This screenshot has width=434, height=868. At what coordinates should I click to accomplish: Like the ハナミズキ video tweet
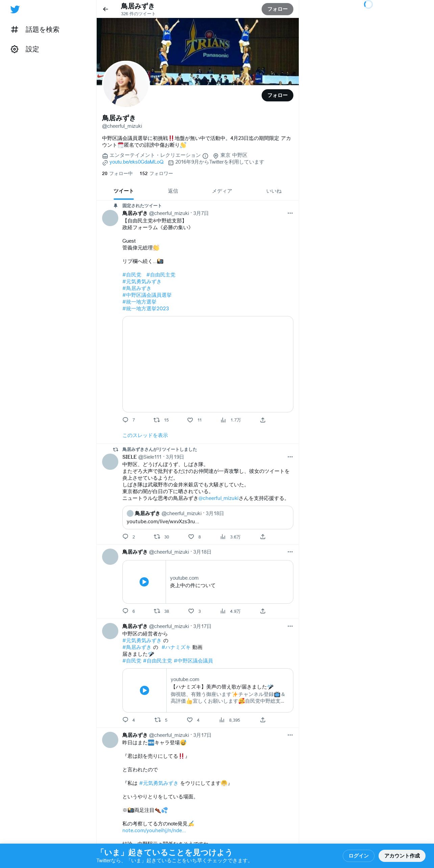click(190, 720)
